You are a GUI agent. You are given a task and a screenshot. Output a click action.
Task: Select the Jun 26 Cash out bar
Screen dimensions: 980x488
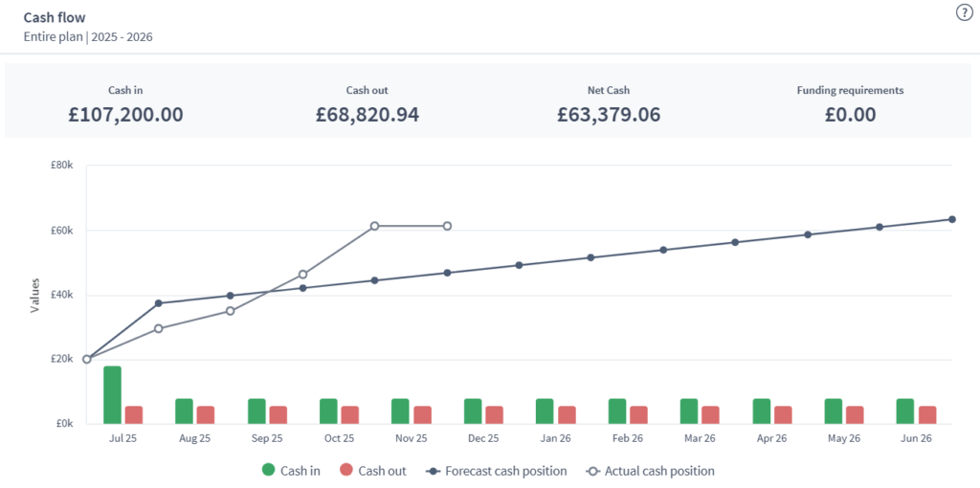pos(927,414)
